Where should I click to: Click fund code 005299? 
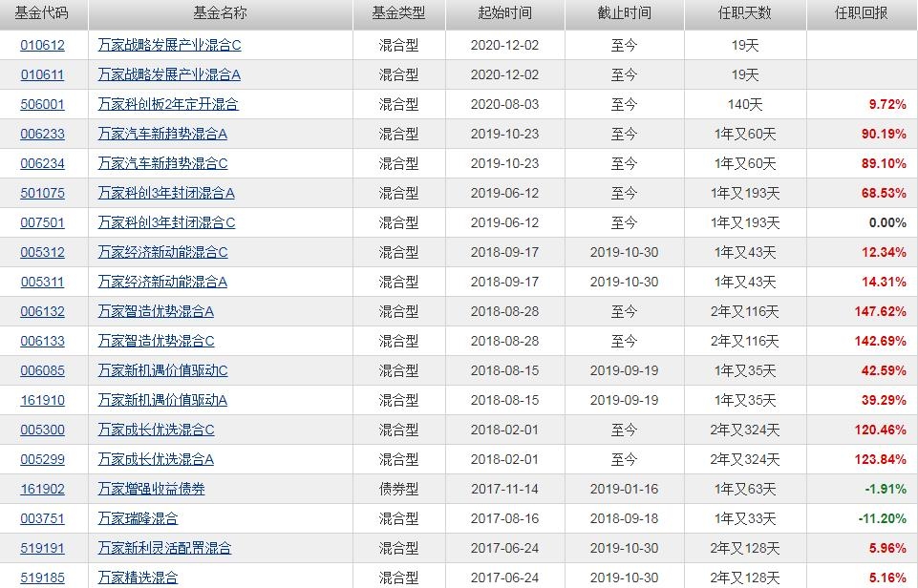[x=42, y=459]
